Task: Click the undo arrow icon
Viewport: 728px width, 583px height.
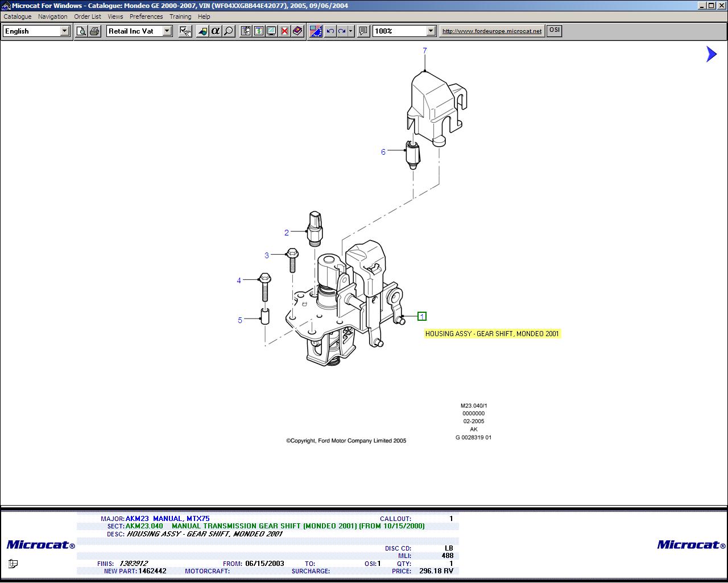Action: [330, 31]
